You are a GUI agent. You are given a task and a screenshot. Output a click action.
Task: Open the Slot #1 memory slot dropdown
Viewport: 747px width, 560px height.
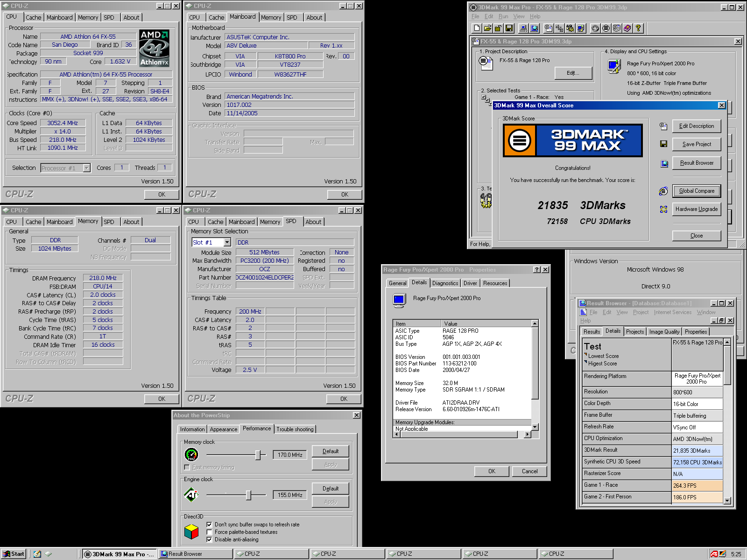227,243
